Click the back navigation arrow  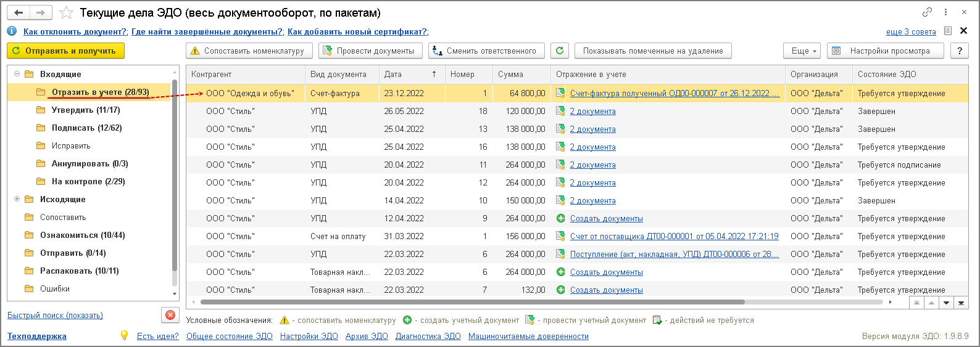(19, 13)
